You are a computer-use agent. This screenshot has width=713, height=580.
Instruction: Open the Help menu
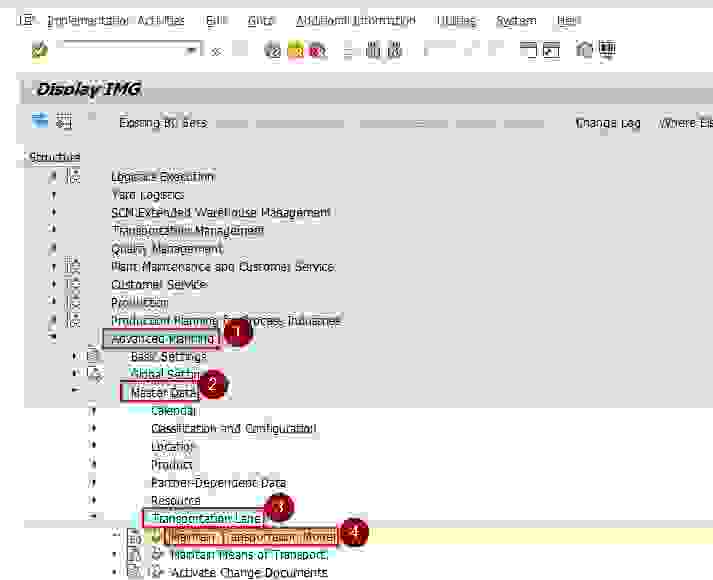[569, 20]
